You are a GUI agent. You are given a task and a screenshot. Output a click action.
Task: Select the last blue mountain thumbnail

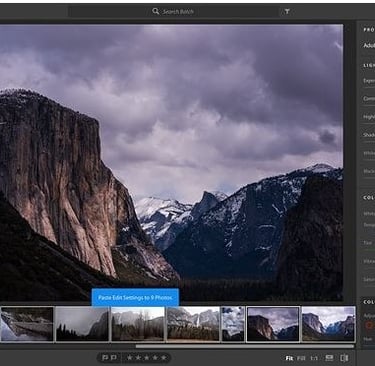[328, 324]
